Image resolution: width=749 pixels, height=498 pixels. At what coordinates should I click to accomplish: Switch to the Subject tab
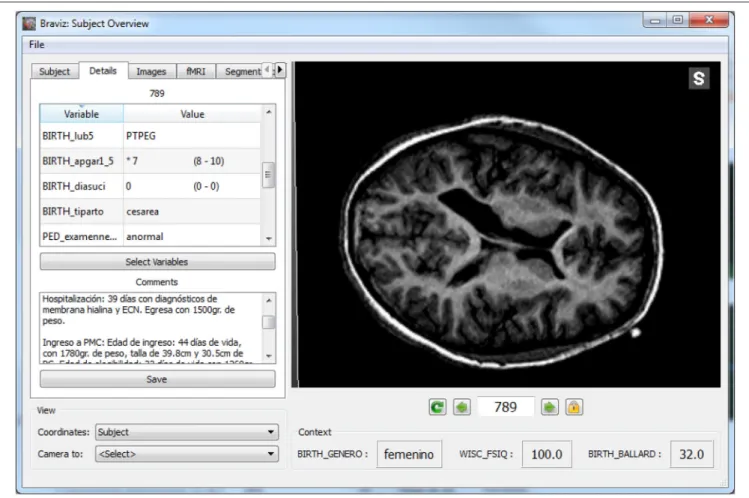tap(54, 71)
